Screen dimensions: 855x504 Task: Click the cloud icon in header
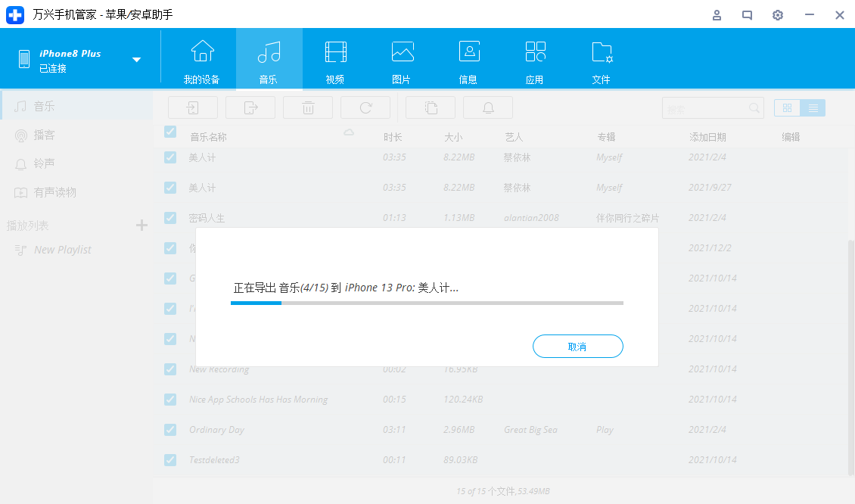349,132
